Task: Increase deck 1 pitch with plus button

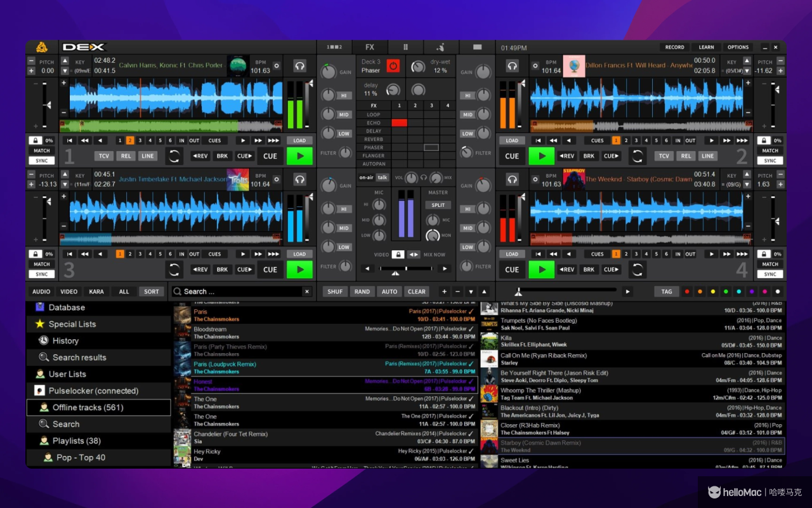Action: [x=31, y=71]
